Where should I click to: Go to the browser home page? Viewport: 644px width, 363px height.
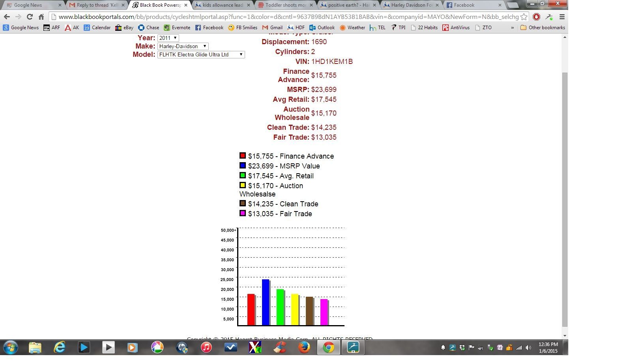point(41,17)
